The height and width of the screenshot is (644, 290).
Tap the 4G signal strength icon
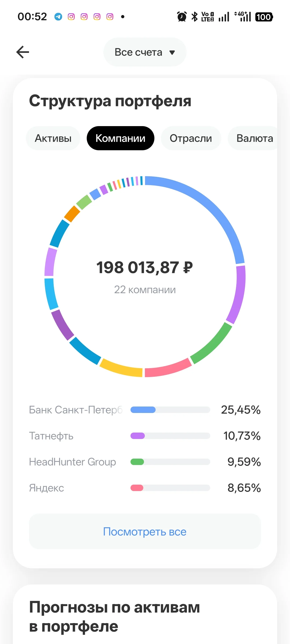[242, 17]
